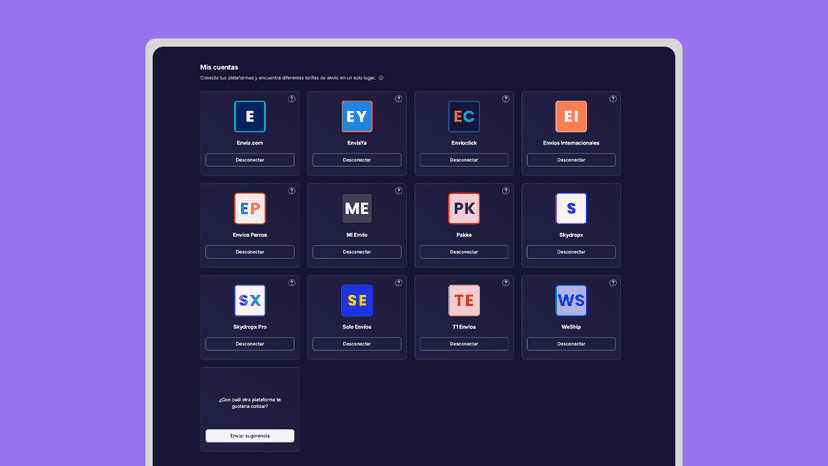828x466 pixels.
Task: Open help icon on Pakke card
Action: [506, 191]
